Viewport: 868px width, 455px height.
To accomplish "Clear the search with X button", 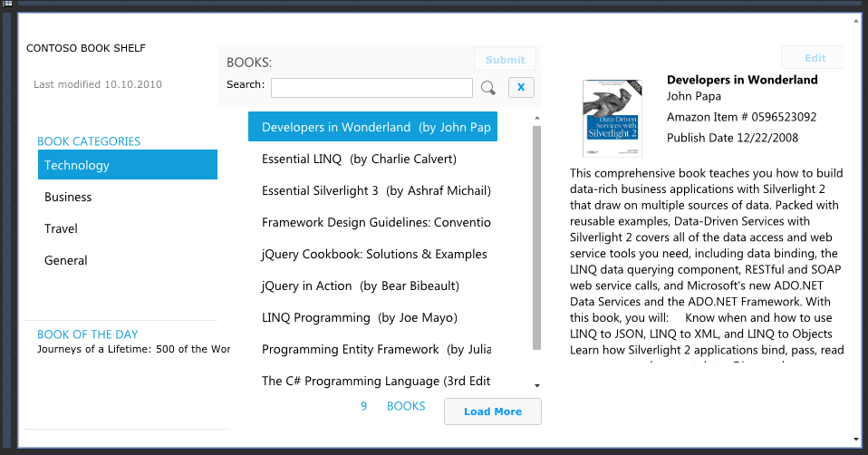I will [521, 87].
